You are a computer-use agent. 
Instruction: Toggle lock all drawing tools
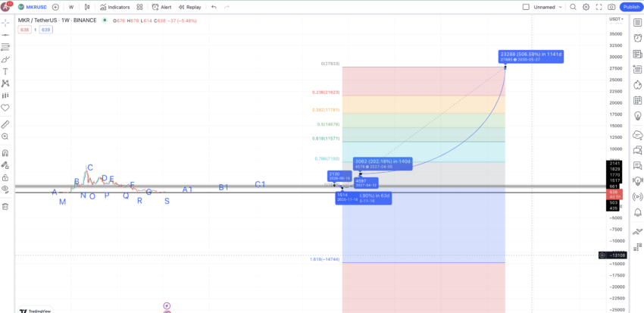coord(5,177)
